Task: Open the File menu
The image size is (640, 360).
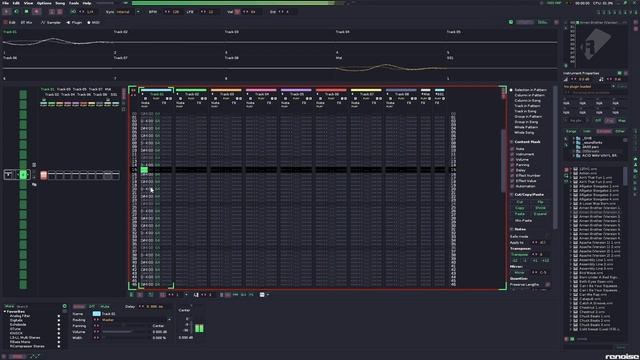Action: point(6,3)
